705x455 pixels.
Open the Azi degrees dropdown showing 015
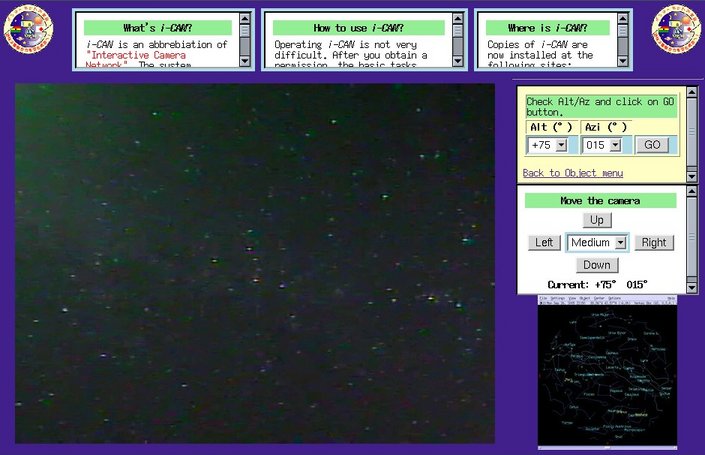(602, 145)
